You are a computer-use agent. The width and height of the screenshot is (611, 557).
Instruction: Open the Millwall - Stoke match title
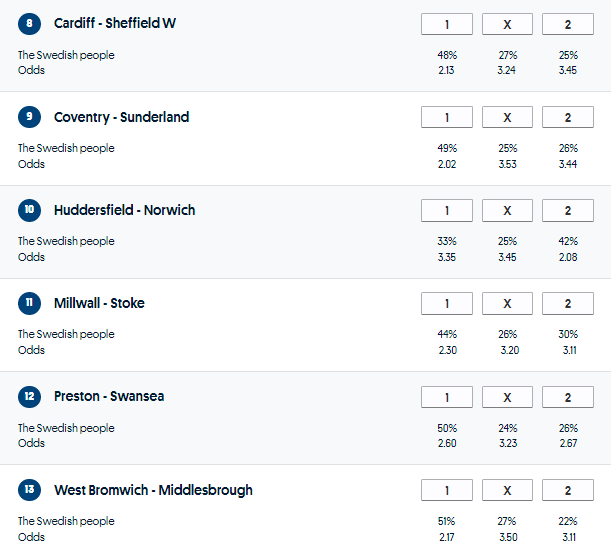(99, 303)
